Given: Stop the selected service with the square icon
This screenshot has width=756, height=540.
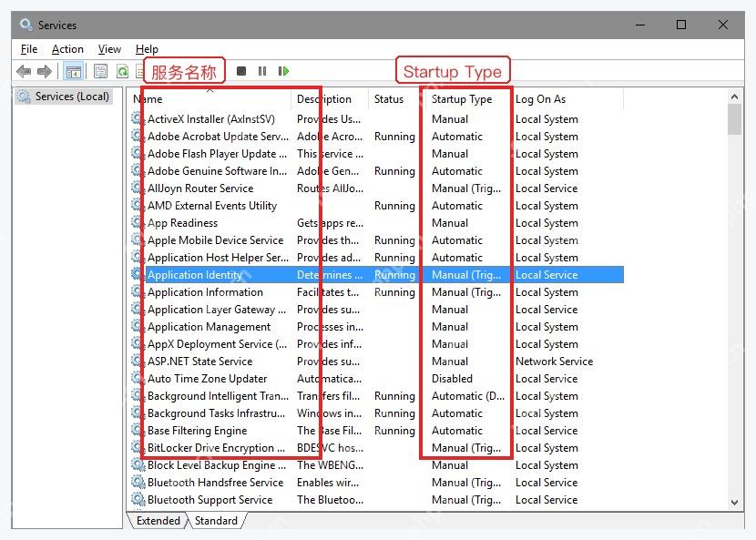Looking at the screenshot, I should click(x=241, y=71).
